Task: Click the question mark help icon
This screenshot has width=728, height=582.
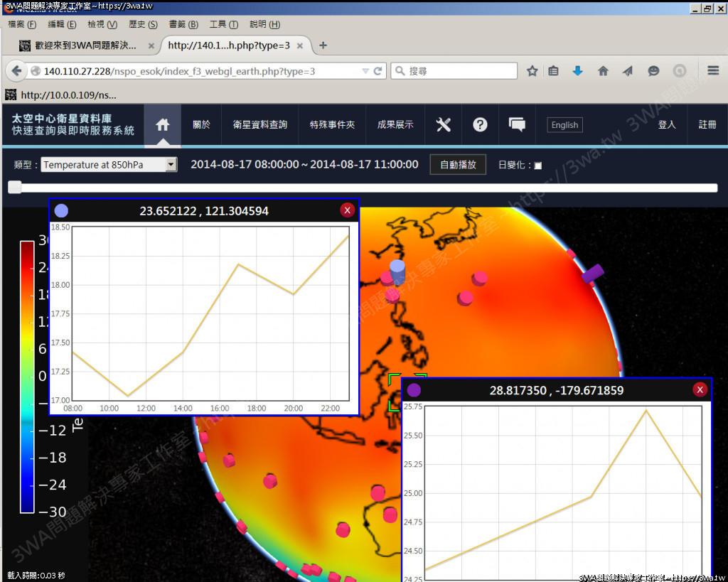Action: 481,125
